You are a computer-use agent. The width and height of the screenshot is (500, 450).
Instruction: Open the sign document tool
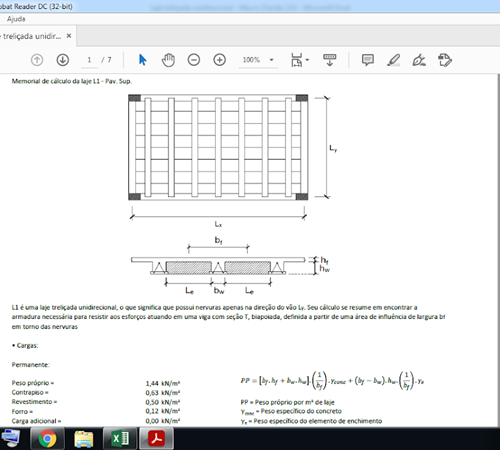click(419, 60)
